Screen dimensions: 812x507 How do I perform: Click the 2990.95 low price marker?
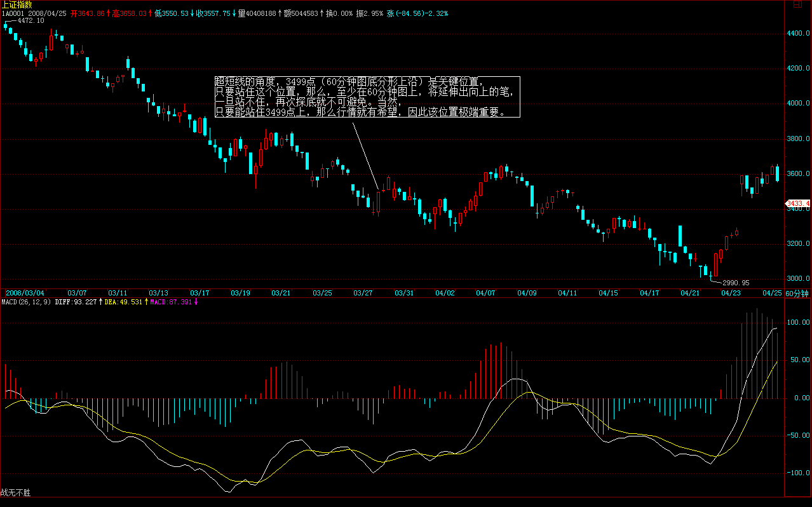pos(735,283)
